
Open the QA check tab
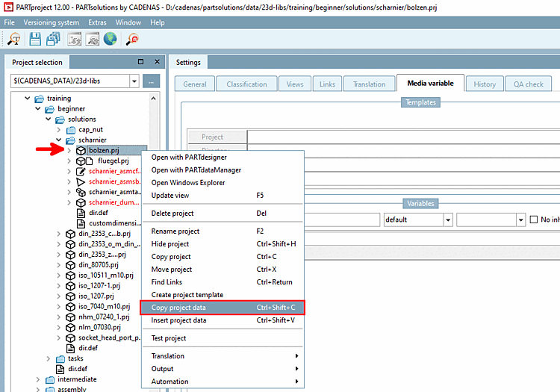point(528,84)
